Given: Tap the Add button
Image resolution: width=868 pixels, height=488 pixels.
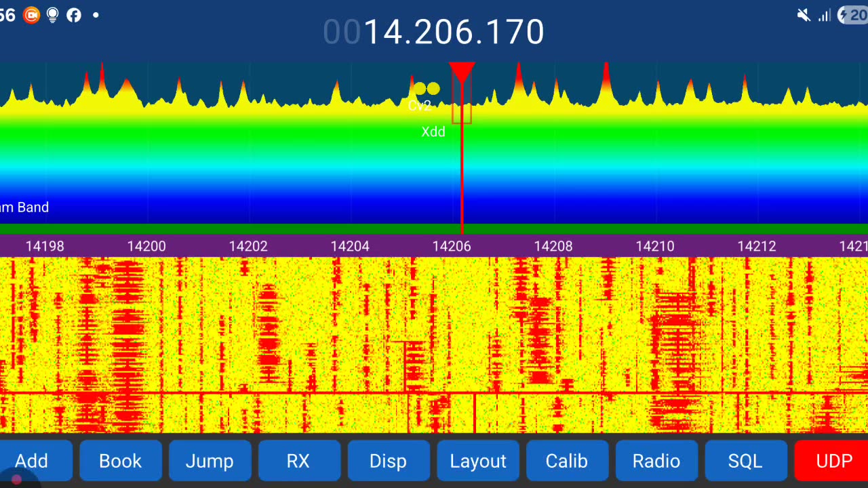Looking at the screenshot, I should [32, 461].
